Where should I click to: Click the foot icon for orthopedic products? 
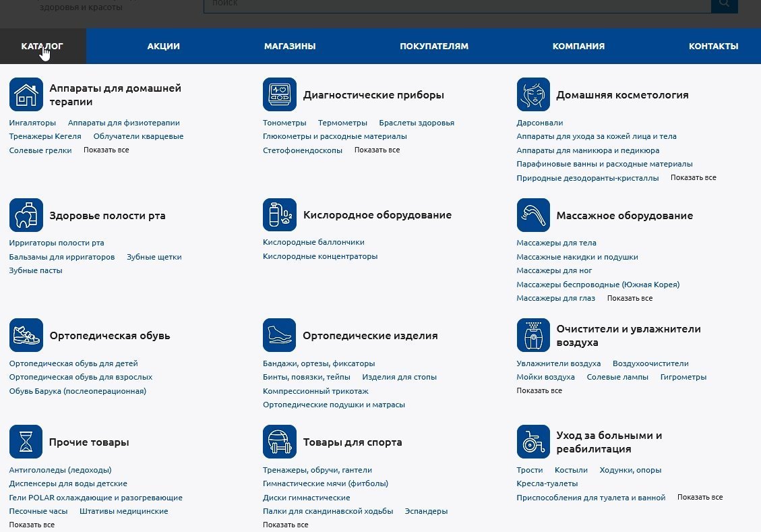[280, 335]
